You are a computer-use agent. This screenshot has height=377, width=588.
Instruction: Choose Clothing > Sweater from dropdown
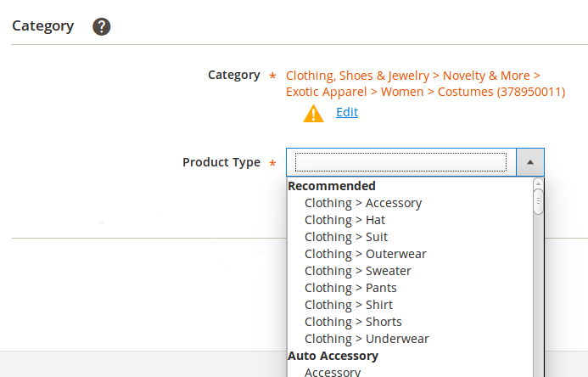(357, 271)
